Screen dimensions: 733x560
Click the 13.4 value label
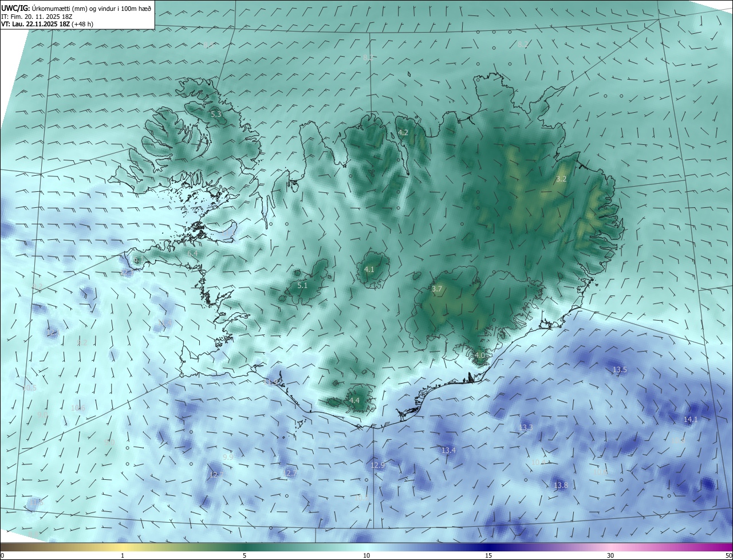449,451
